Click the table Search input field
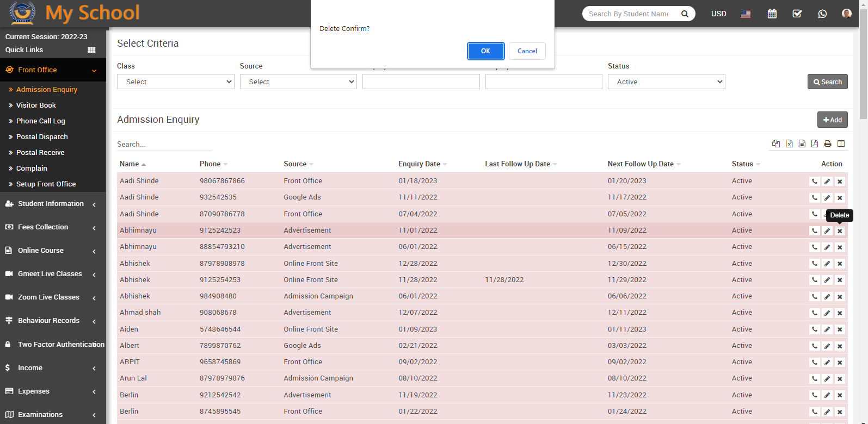 tap(164, 145)
